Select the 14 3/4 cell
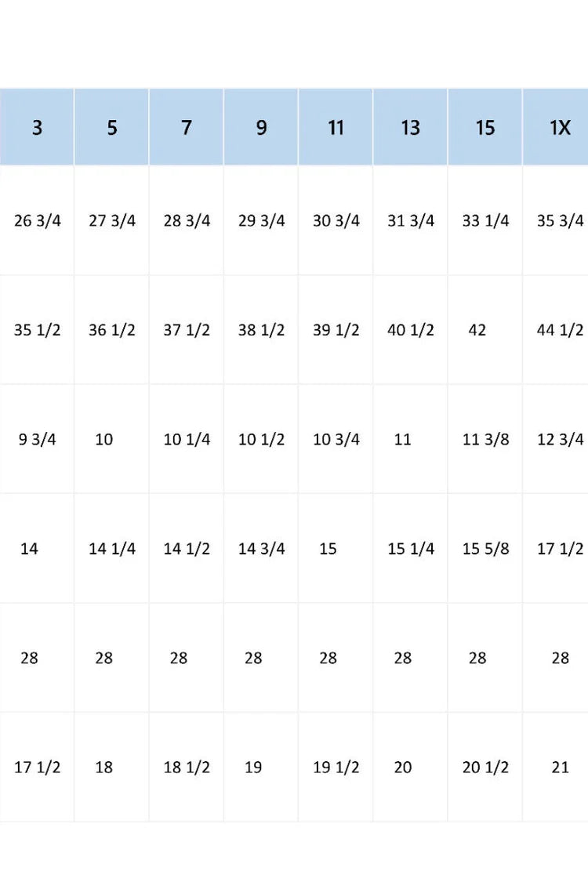 click(x=261, y=549)
